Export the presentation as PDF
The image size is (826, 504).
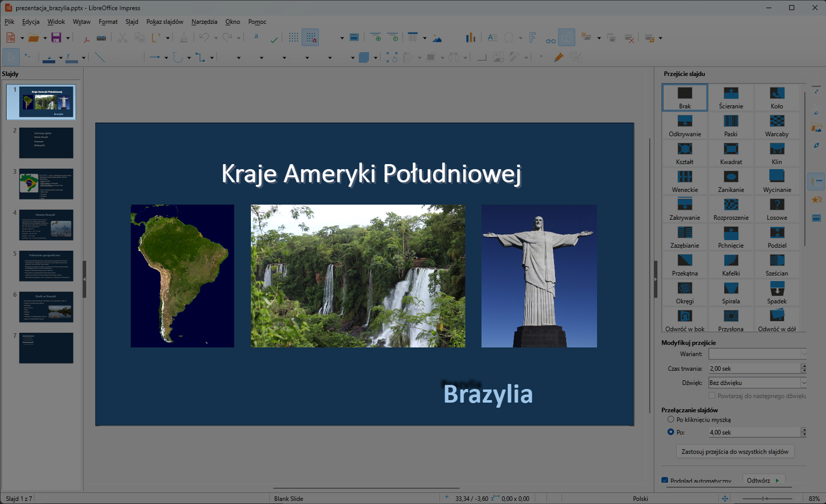point(87,38)
